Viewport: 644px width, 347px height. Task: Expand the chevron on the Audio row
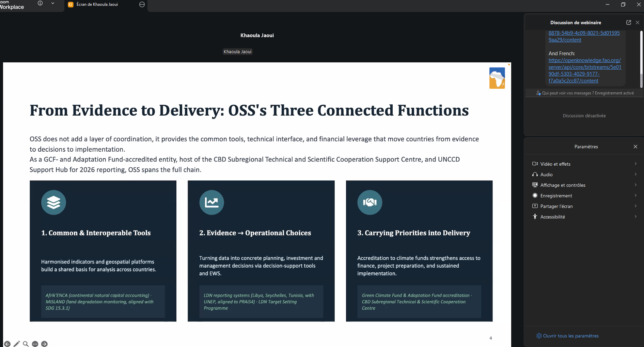[635, 174]
